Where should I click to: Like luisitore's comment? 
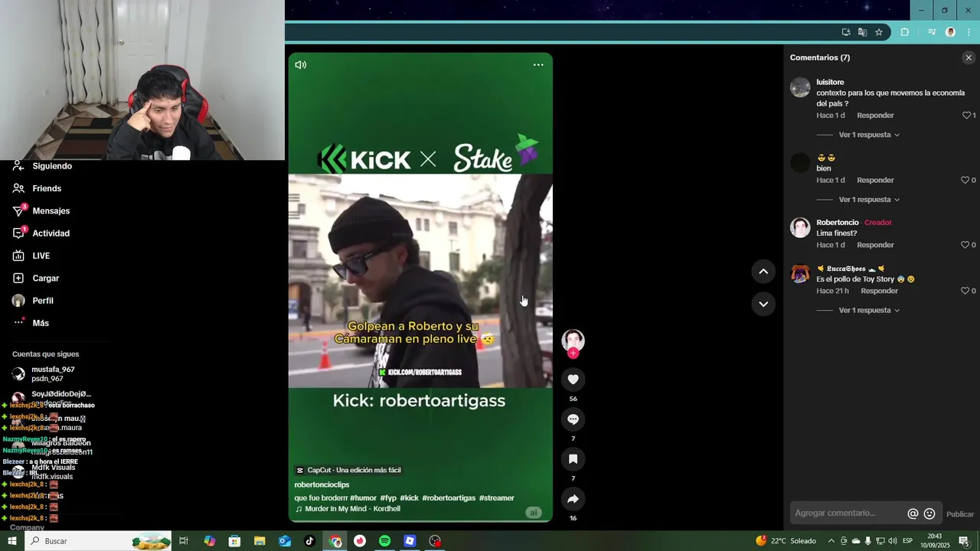click(x=966, y=116)
